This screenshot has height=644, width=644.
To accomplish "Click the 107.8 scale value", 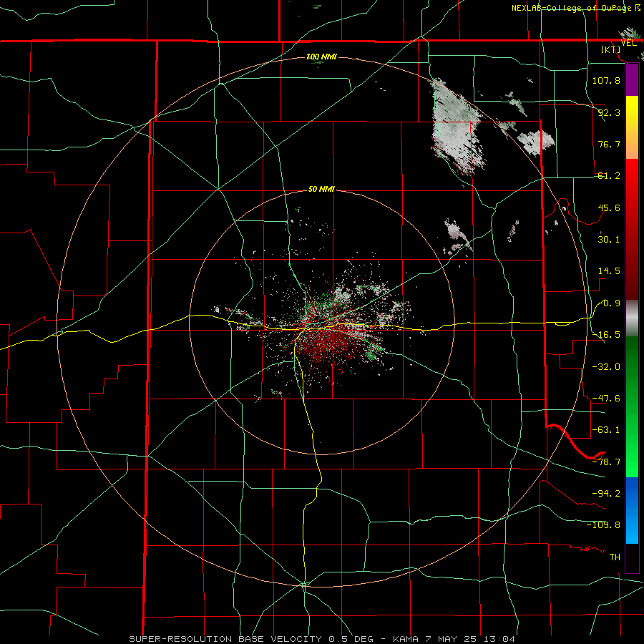I will coord(606,80).
